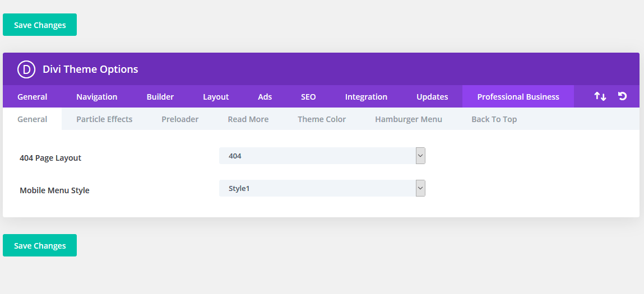Select the Professional Business tab
The width and height of the screenshot is (644, 294).
[518, 96]
